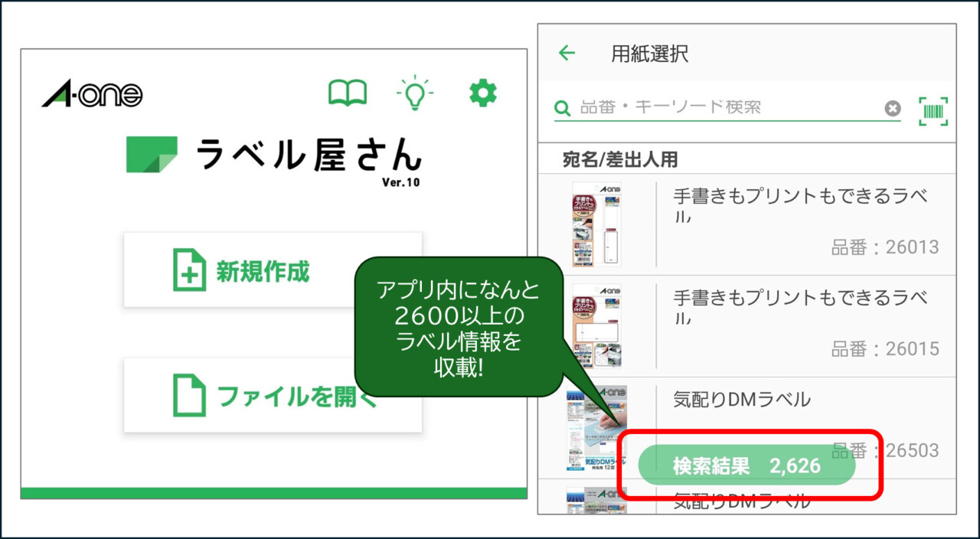Click the 宛名/差出人用 category header
The width and height of the screenshot is (980, 539).
[x=620, y=159]
